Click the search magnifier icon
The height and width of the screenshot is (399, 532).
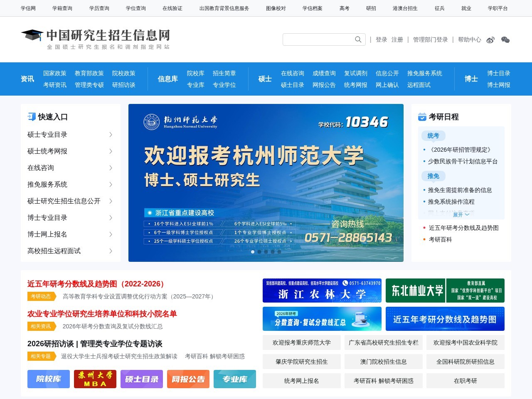point(358,39)
